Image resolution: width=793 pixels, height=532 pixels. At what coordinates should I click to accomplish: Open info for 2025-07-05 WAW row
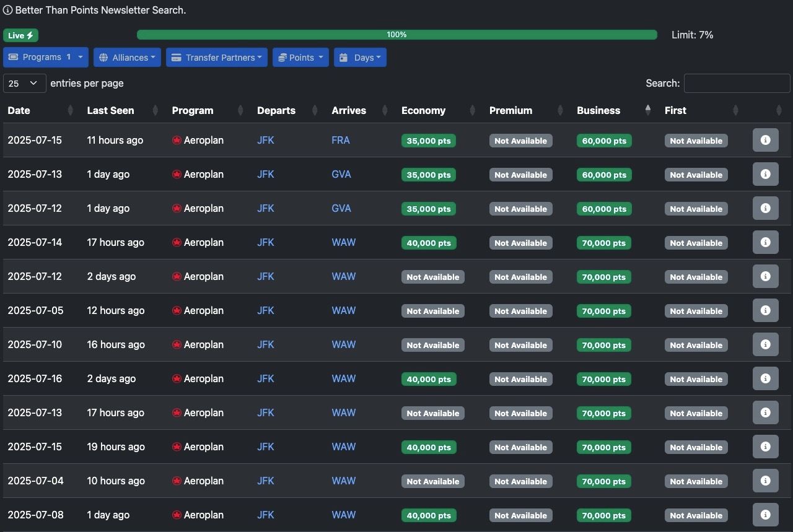pyautogui.click(x=765, y=310)
